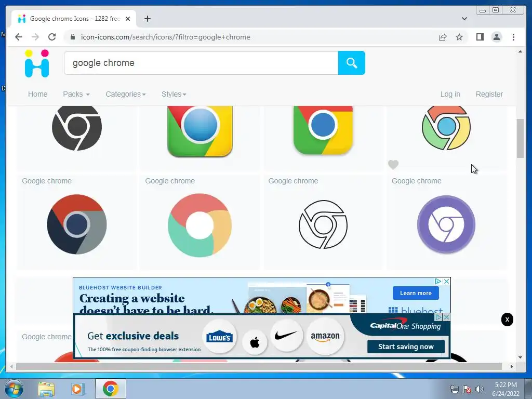Click the horizontal scrollbar thumb
The width and height of the screenshot is (532, 399).
click(x=259, y=366)
